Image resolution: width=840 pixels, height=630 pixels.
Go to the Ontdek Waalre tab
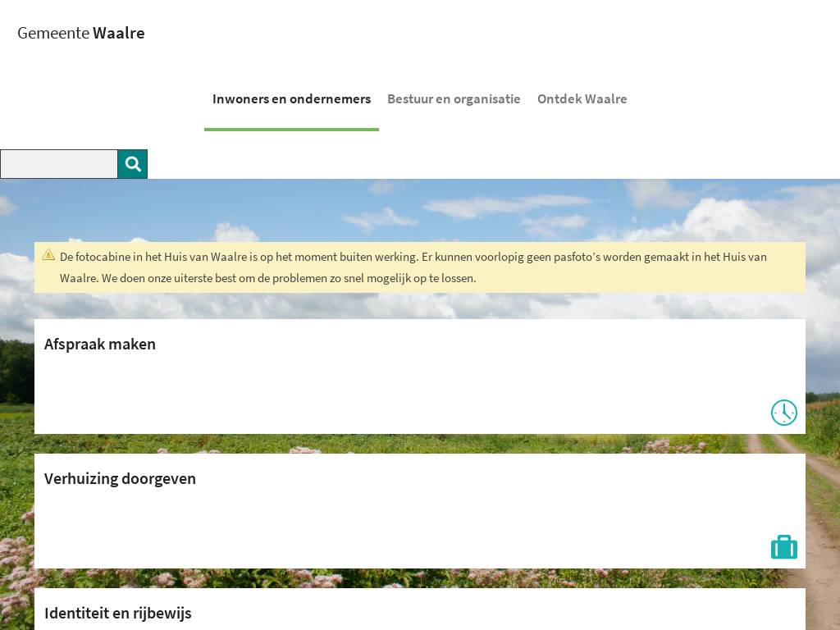pos(582,99)
